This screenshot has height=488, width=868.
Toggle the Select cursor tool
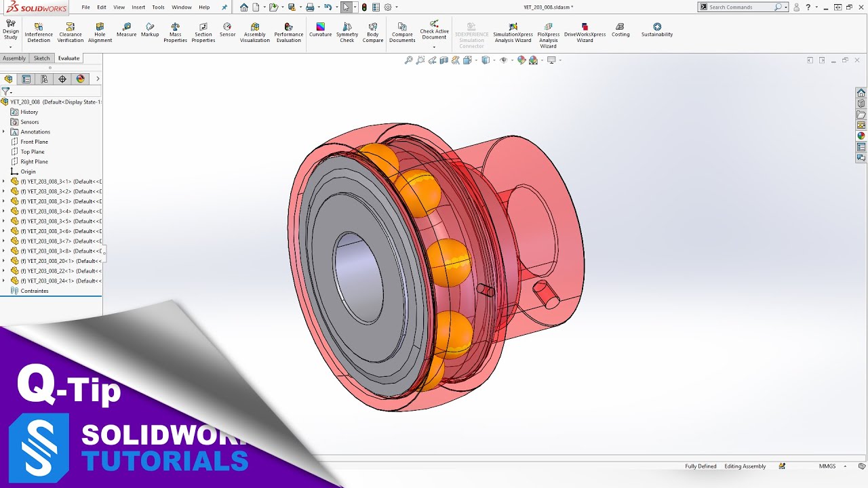(346, 7)
